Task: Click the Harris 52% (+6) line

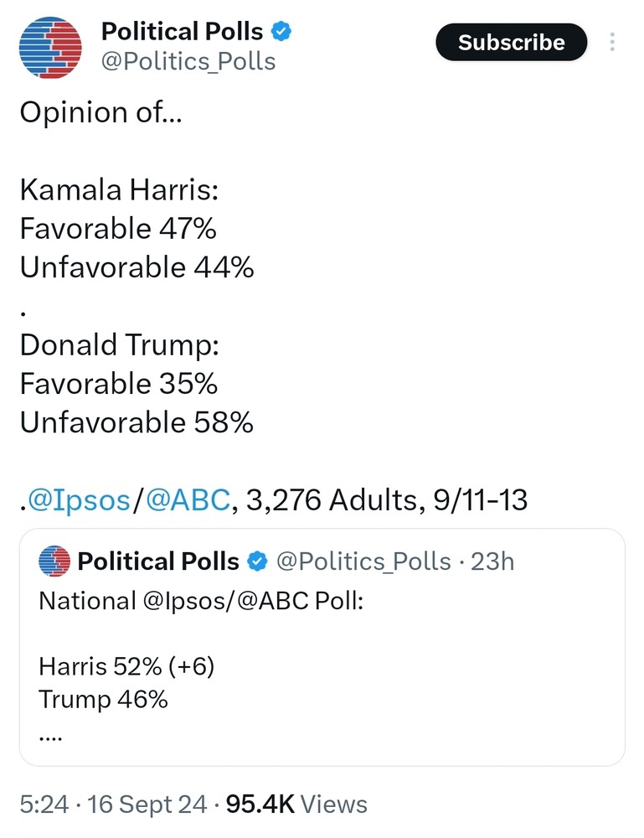Action: (x=126, y=666)
